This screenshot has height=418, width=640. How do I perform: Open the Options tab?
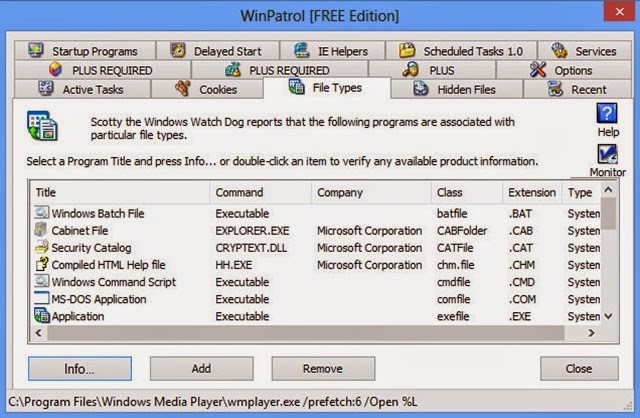[x=564, y=70]
